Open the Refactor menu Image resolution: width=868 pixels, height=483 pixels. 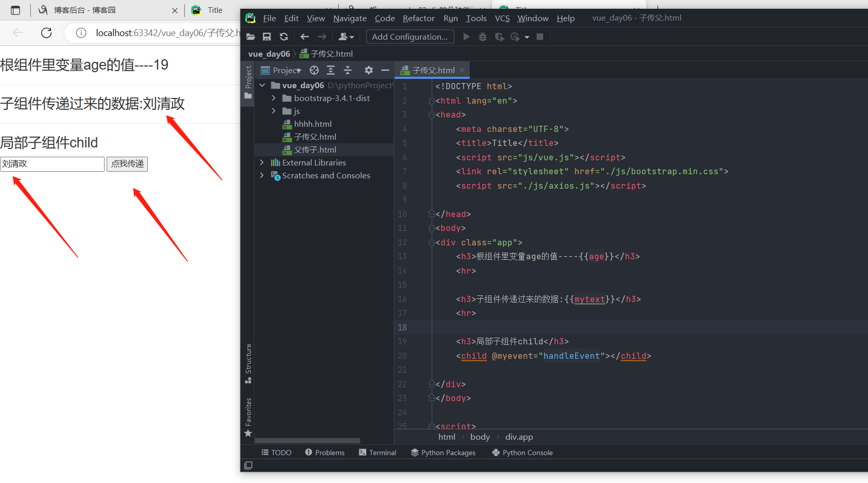coord(419,18)
